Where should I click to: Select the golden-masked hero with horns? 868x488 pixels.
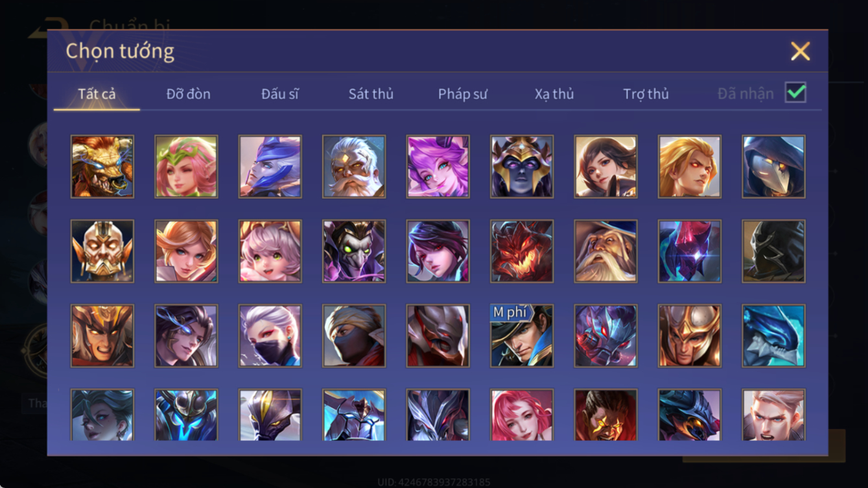(x=102, y=251)
